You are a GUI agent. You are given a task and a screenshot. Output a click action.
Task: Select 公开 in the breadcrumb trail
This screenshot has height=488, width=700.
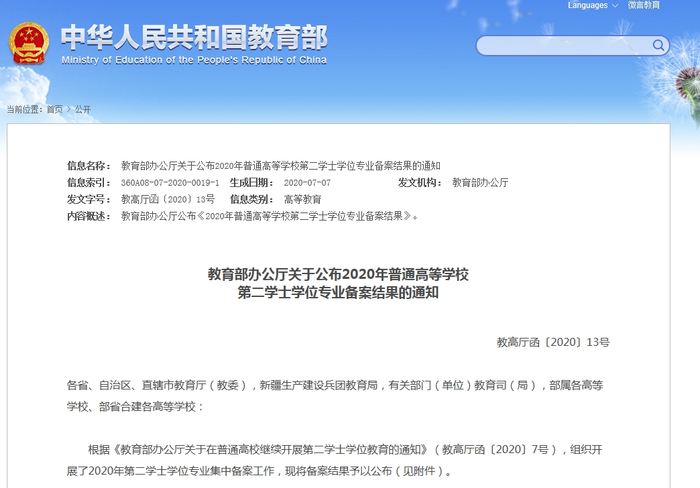(x=83, y=109)
